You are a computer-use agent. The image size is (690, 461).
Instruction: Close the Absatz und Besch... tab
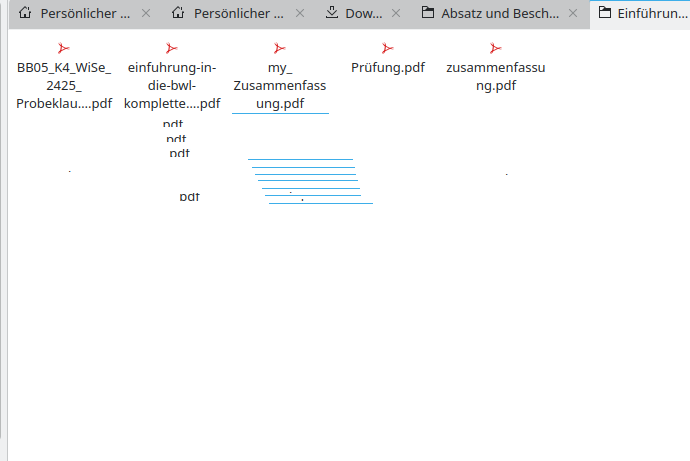click(x=573, y=14)
